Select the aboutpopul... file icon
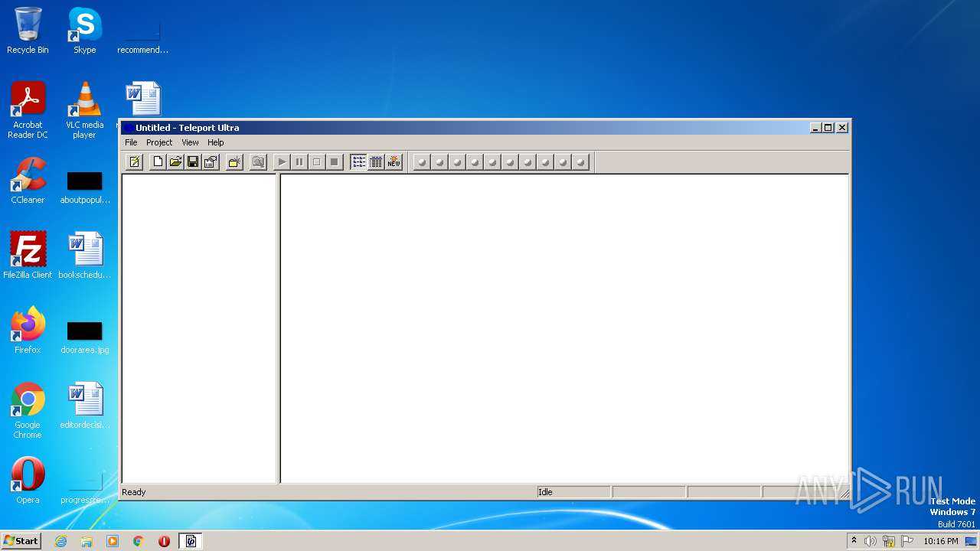Screen dimensions: 980x551 tap(84, 187)
